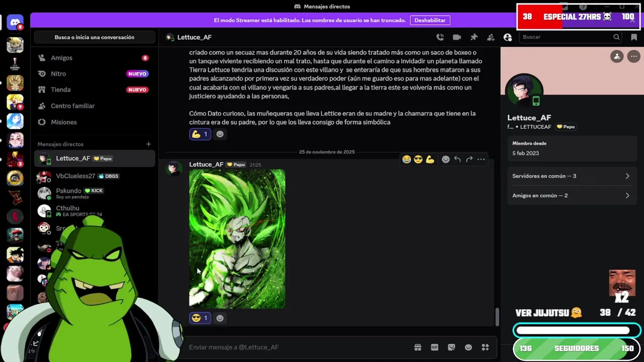The image size is (644, 362).
Task: Open inbox icon beside search
Action: click(x=634, y=37)
